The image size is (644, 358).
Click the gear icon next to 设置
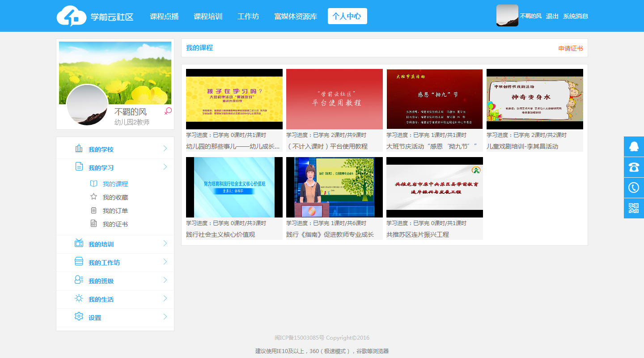tap(79, 317)
